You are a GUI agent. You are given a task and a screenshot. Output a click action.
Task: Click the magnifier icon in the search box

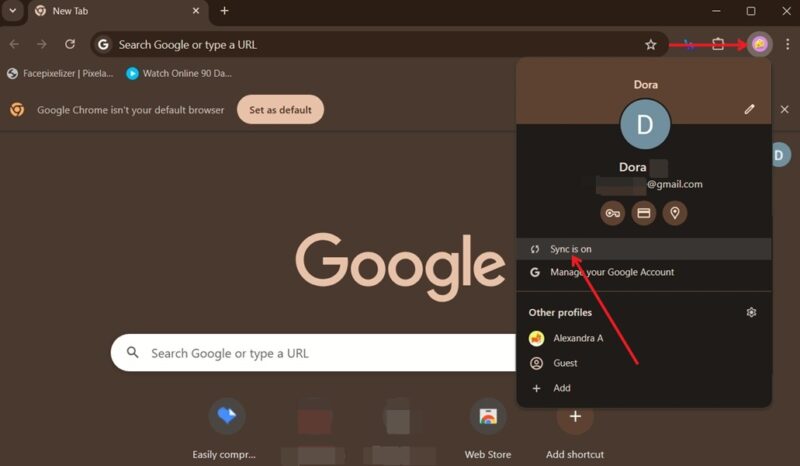(133, 352)
